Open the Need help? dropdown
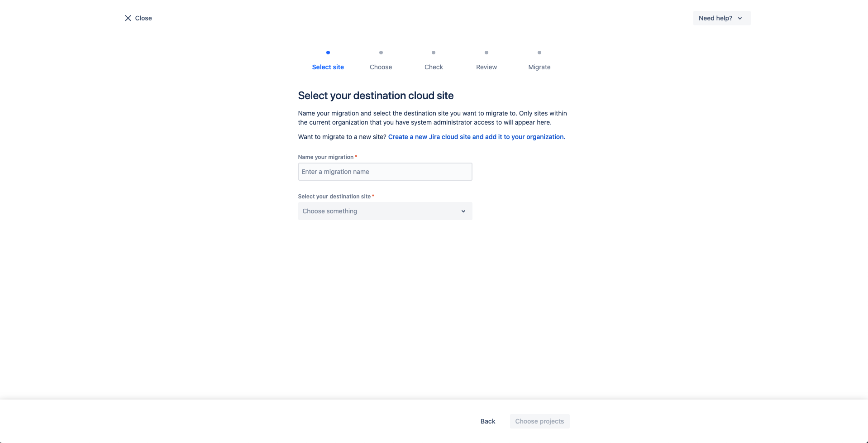The height and width of the screenshot is (443, 868). point(722,18)
